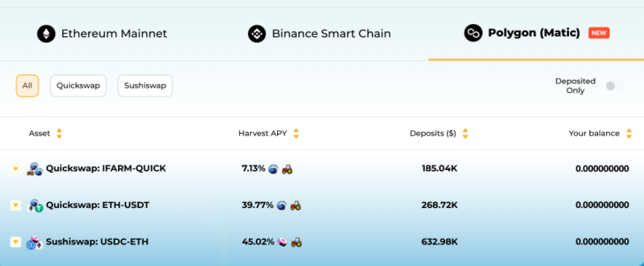Click the ETH-USDT token pair icon

coord(34,205)
